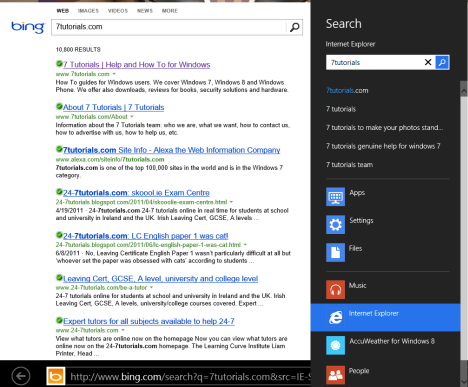The image size is (468, 387).
Task: Open 'About 7 Tutorials | 7 Tutorials' link
Action: point(114,107)
